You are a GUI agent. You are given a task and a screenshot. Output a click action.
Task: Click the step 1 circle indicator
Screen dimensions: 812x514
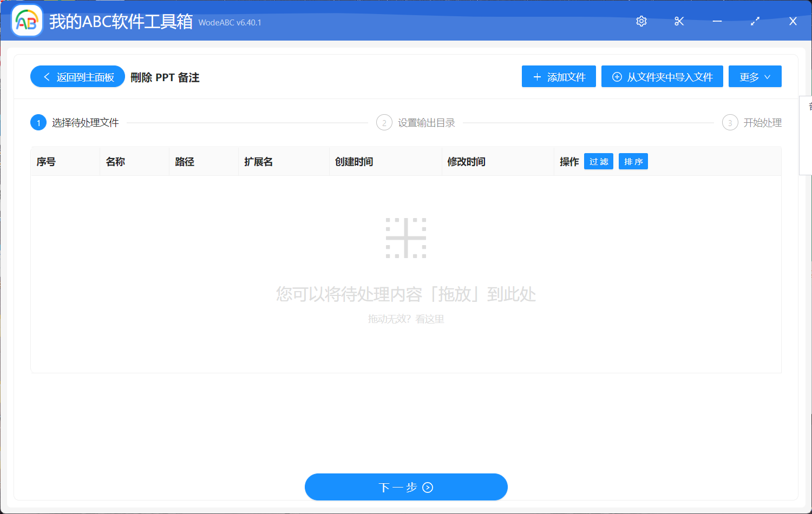coord(38,122)
